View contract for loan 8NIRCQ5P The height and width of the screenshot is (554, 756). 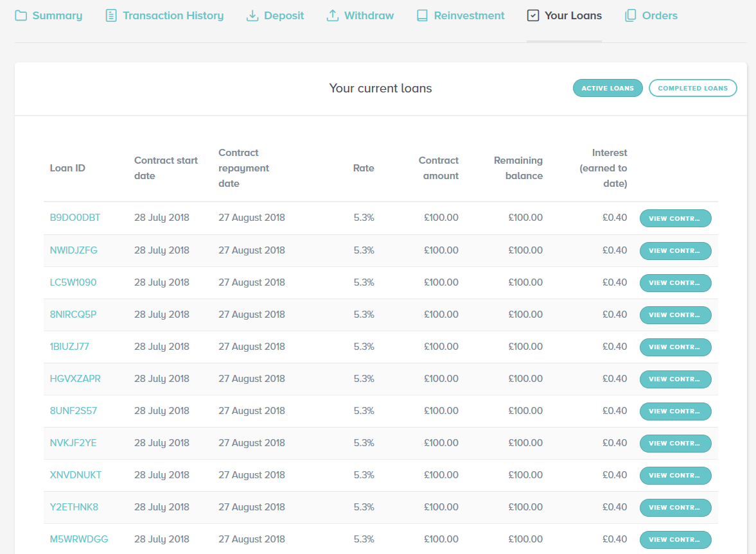click(x=676, y=315)
